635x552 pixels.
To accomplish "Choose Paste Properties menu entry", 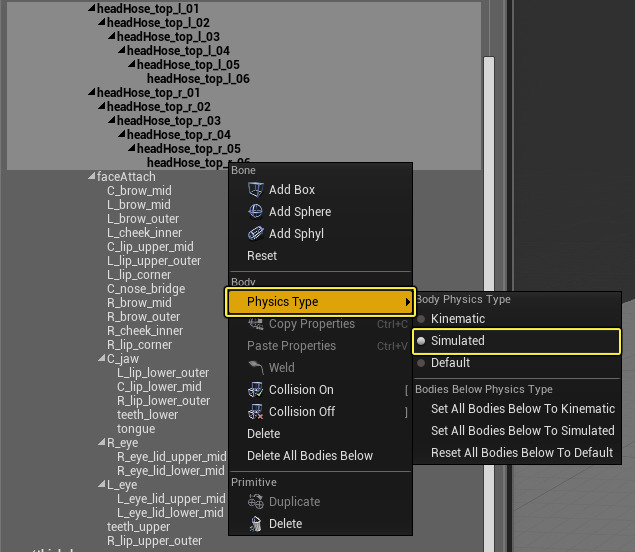I will point(291,345).
